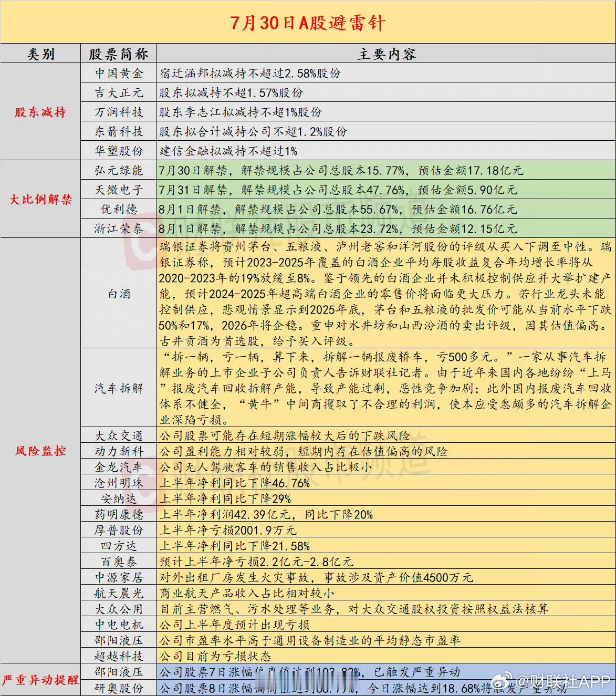This screenshot has height=696, width=616.
Task: Click 股东李志江拟减持不超1%股份
Action: click(241, 112)
